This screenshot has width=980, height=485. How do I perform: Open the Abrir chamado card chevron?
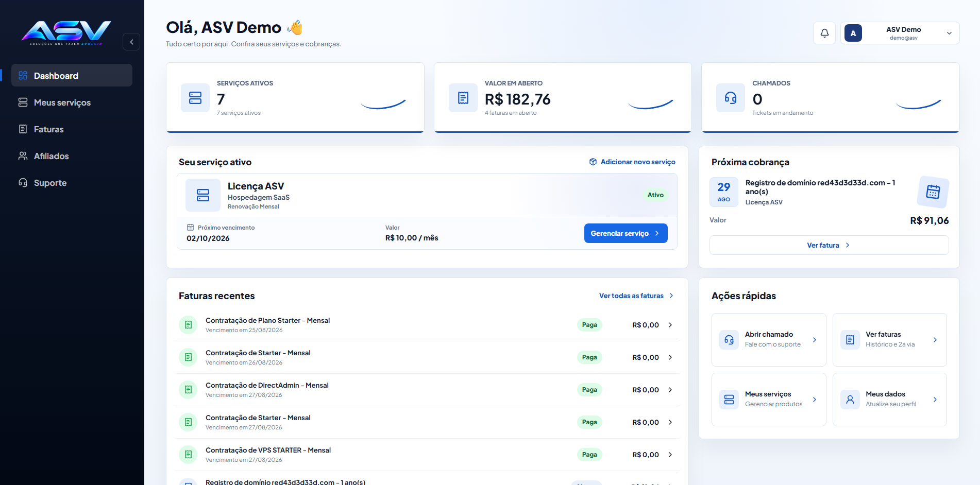tap(815, 340)
